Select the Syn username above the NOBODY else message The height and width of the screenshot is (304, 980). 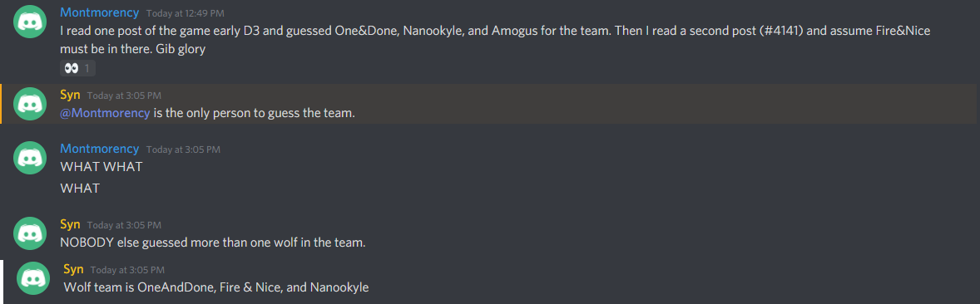coord(70,224)
